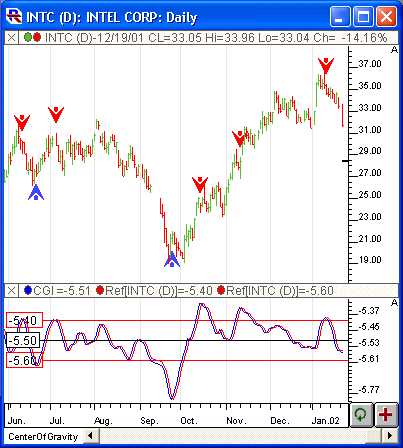This screenshot has height=448, width=403.
Task: Close the INTC chart window
Action: (386, 16)
